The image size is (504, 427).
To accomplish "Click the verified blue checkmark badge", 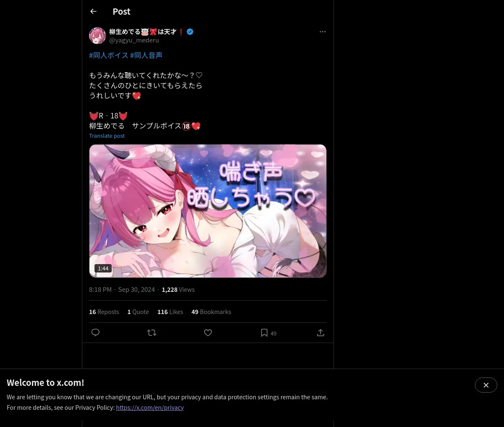I will pyautogui.click(x=190, y=32).
